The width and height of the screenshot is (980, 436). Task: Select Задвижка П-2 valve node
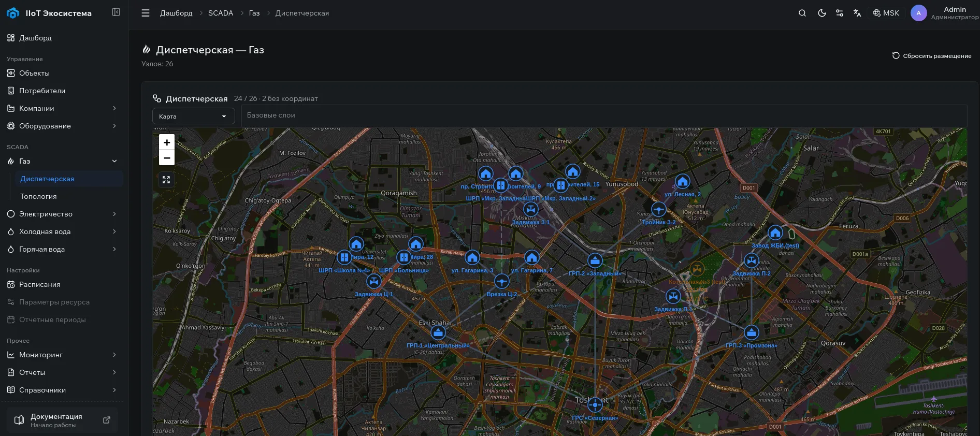click(x=752, y=260)
